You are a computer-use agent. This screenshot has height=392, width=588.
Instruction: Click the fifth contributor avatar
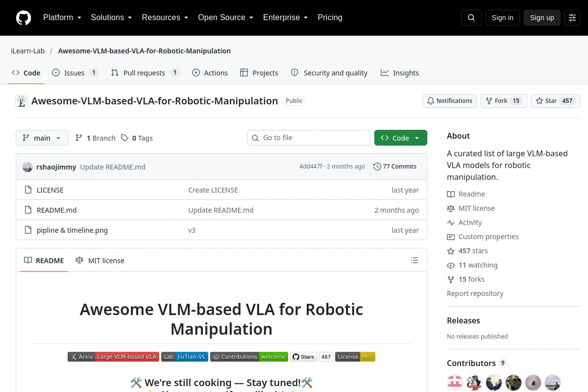[x=533, y=383]
